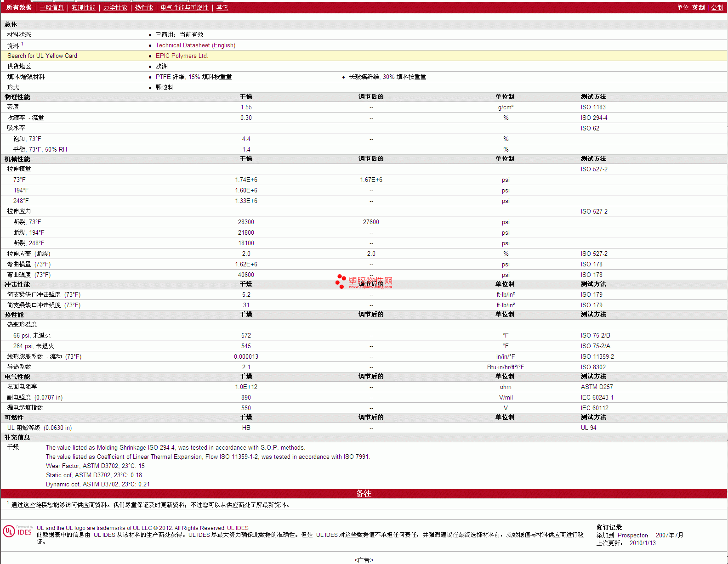Select dielectric strength value 890
This screenshot has height=564, width=728.
[x=246, y=397]
